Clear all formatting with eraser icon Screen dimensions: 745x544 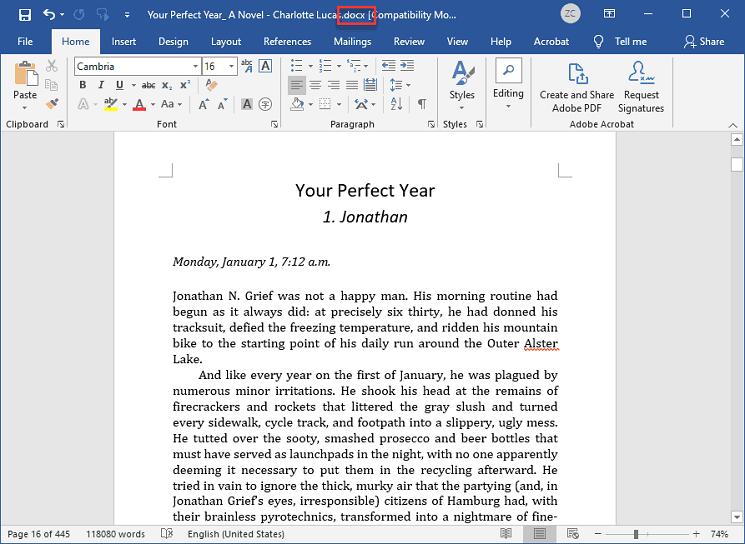pyautogui.click(x=211, y=85)
